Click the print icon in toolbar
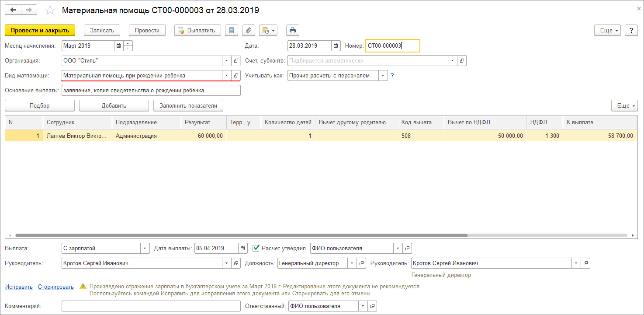The height and width of the screenshot is (315, 644). pos(293,30)
